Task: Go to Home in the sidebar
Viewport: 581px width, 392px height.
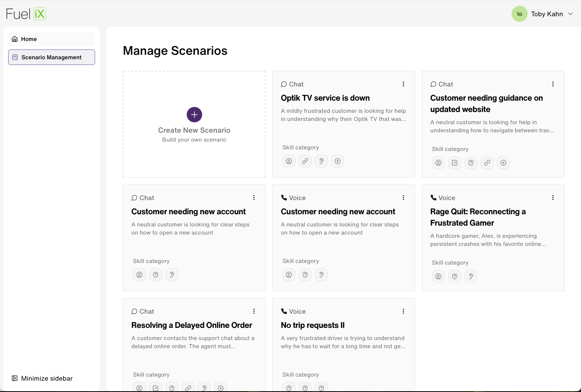Action: [x=52, y=39]
